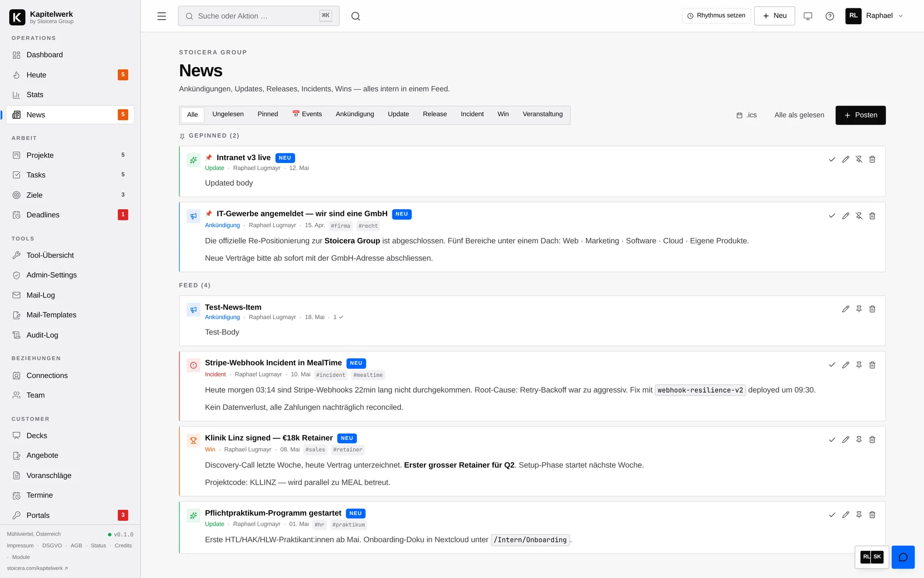The width and height of the screenshot is (924, 578).
Task: Open the chat bubble button at bottom right
Action: point(903,557)
